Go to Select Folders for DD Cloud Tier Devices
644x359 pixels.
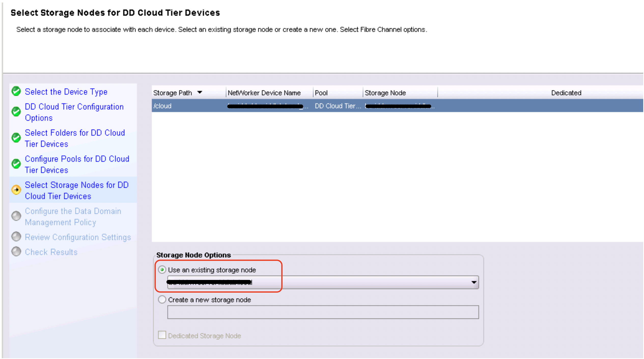[x=75, y=138]
